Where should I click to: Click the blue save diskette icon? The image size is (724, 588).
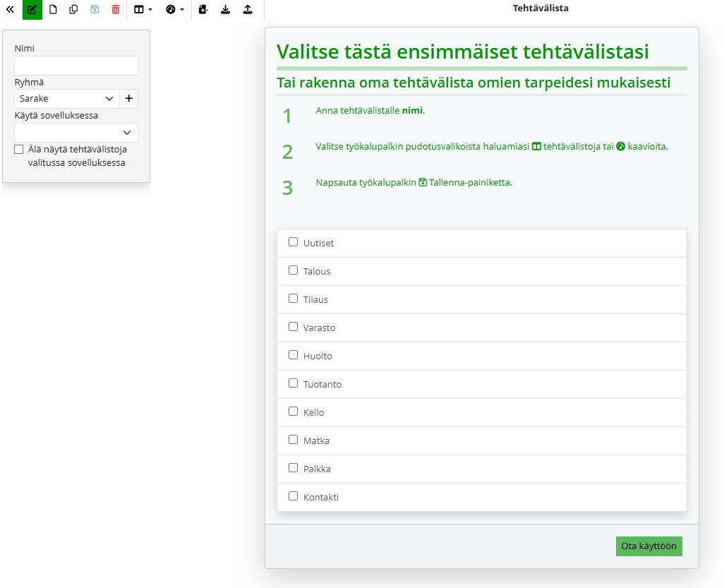tap(95, 10)
